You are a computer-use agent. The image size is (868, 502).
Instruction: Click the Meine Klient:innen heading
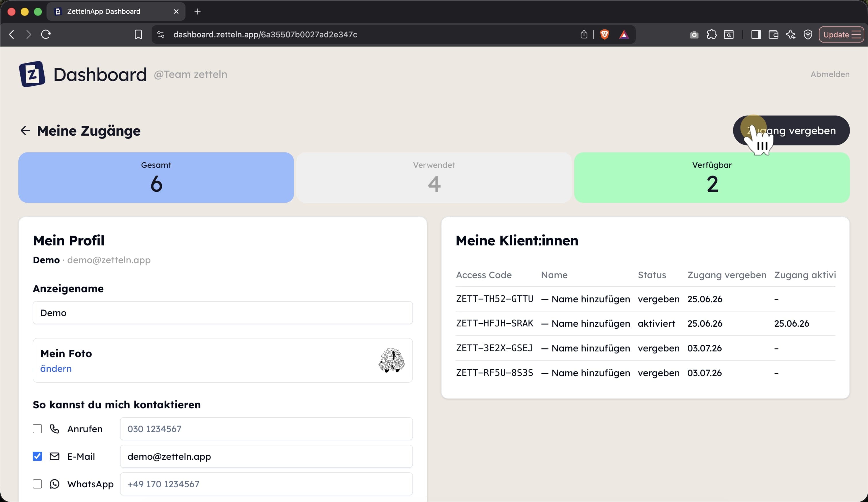coord(517,240)
